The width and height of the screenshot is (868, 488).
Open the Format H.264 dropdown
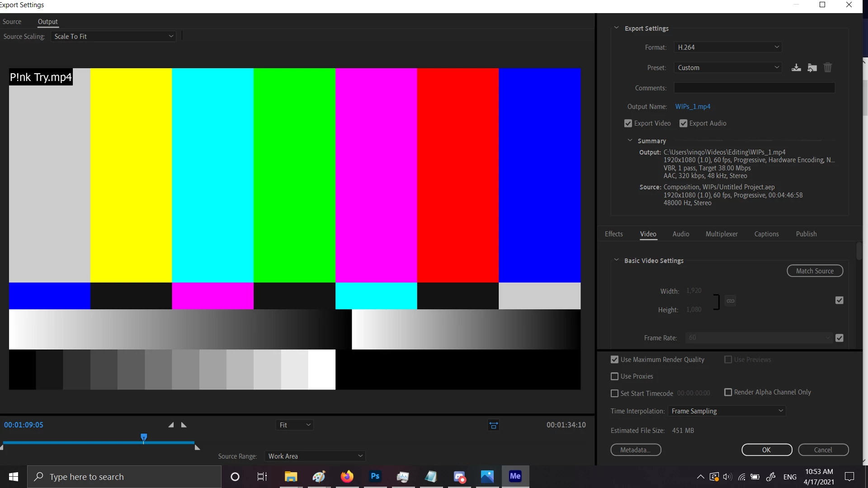tap(727, 47)
